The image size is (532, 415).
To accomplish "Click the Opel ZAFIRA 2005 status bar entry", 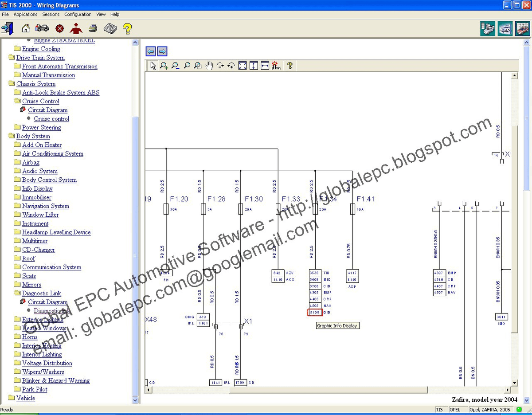I will point(490,409).
